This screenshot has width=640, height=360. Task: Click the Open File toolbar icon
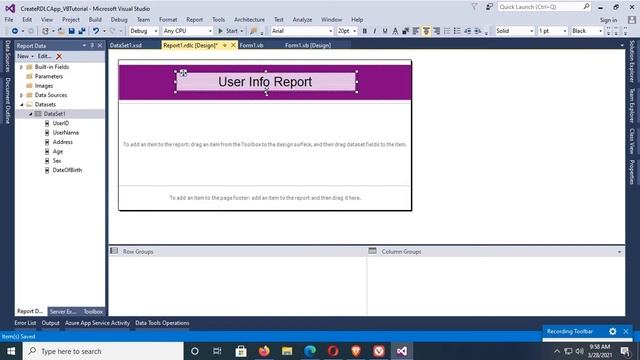(x=61, y=31)
